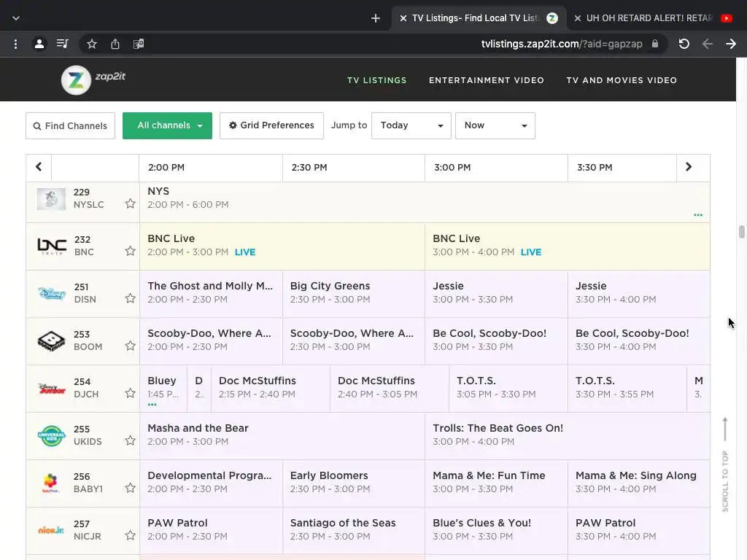
Task: Open Trolls: The Beat Goes On! listing
Action: click(568, 436)
